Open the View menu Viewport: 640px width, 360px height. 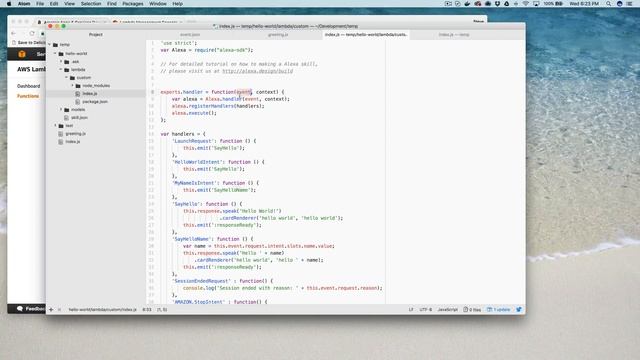[69, 4]
